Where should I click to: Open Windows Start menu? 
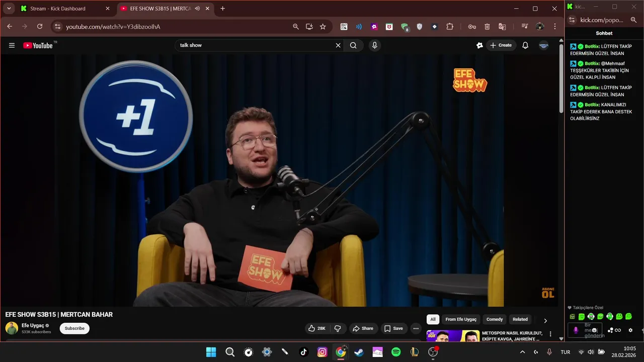[x=211, y=352]
